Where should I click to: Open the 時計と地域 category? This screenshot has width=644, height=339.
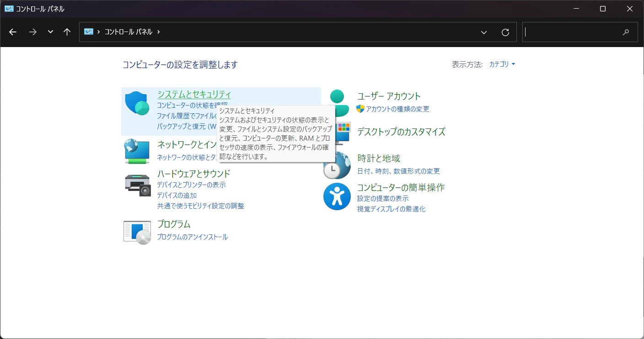379,159
